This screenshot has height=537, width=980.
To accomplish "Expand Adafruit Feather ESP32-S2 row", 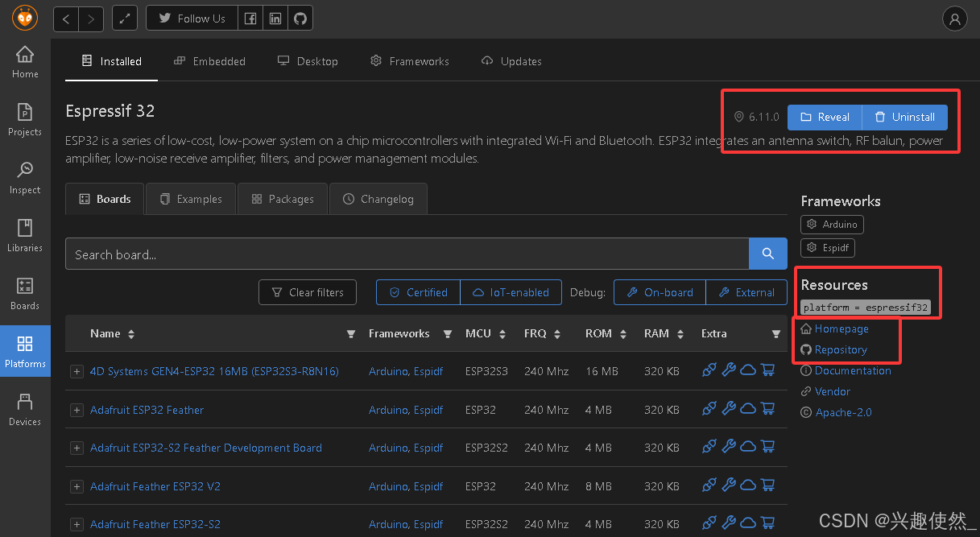I will (x=76, y=524).
